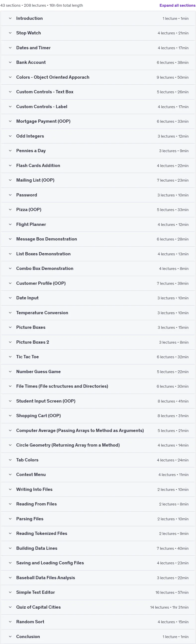Click the chevron icon next to Tic Tac Toe

(10, 357)
